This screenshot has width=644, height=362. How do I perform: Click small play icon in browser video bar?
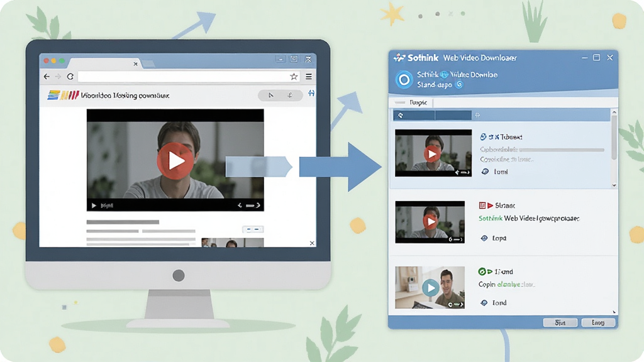coord(94,206)
